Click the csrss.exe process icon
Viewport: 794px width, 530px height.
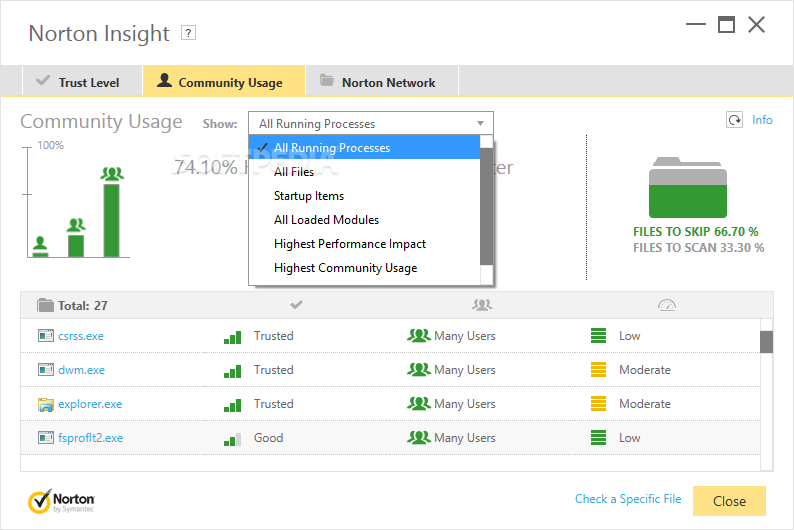pyautogui.click(x=46, y=336)
